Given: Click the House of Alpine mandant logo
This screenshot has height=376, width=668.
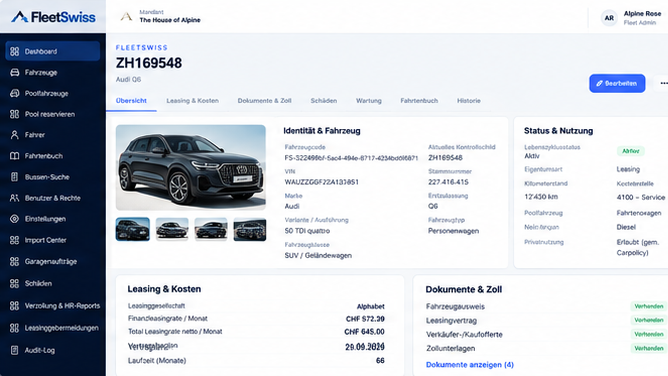Looking at the screenshot, I should [x=126, y=17].
